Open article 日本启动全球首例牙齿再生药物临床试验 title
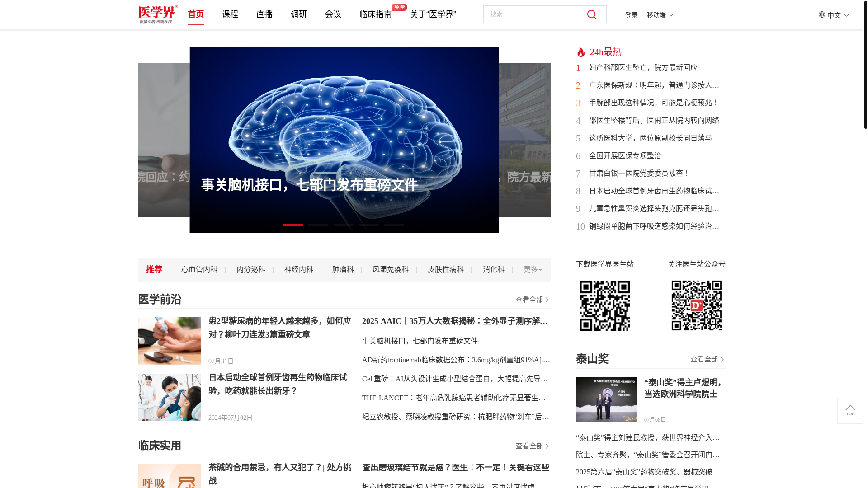 tap(278, 385)
